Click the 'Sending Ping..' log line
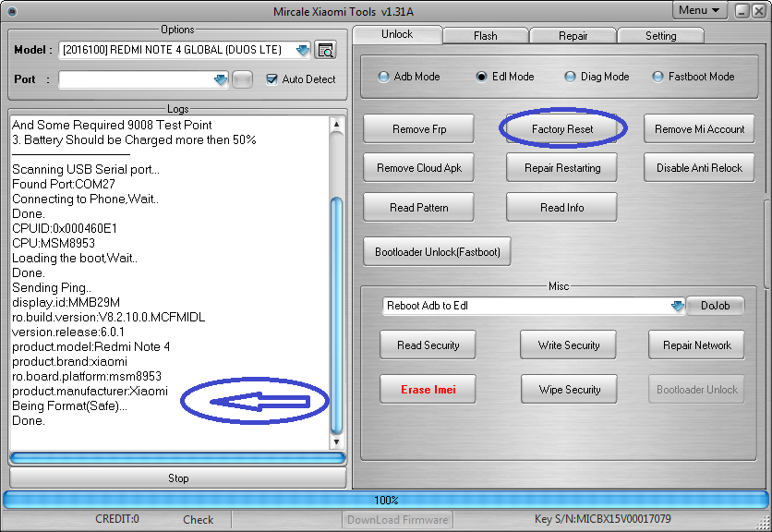 click(x=52, y=287)
